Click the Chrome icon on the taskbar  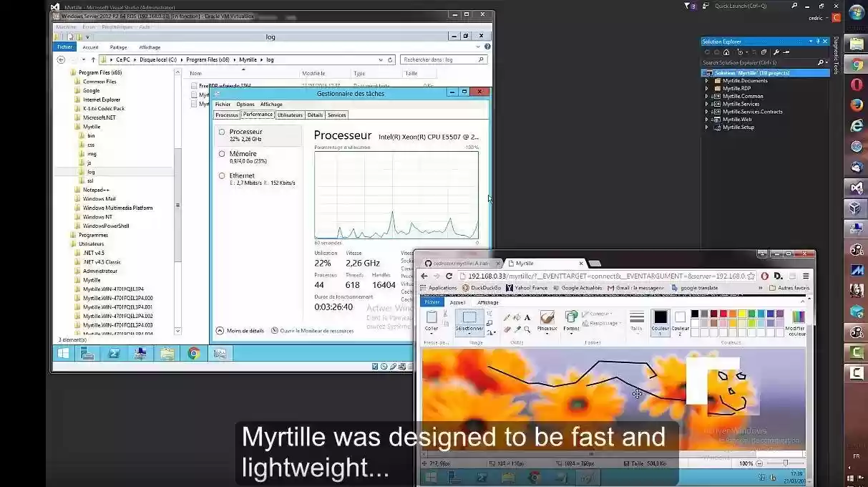(x=193, y=353)
